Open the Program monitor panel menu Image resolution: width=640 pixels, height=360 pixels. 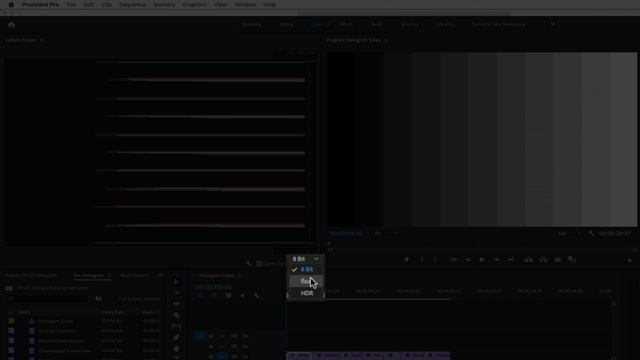tap(386, 40)
